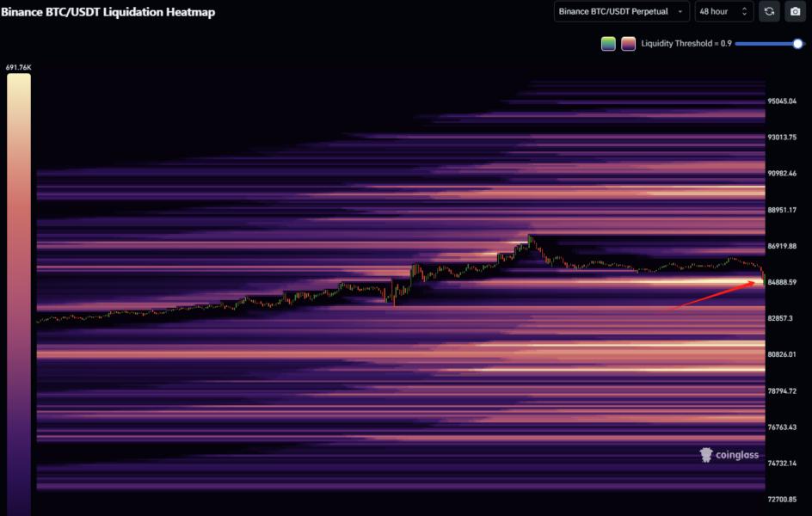The height and width of the screenshot is (516, 812).
Task: Refresh the liquidation heatmap data
Action: click(769, 11)
